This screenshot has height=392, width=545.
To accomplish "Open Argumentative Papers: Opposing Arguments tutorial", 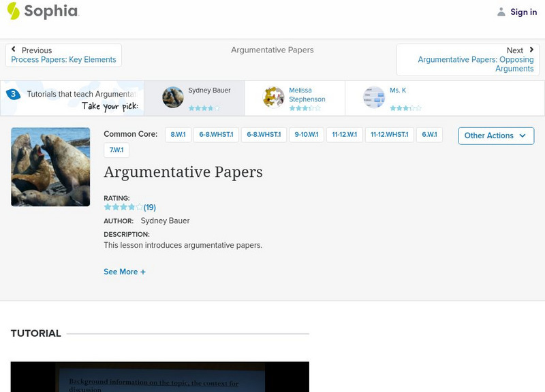I will coord(476,64).
